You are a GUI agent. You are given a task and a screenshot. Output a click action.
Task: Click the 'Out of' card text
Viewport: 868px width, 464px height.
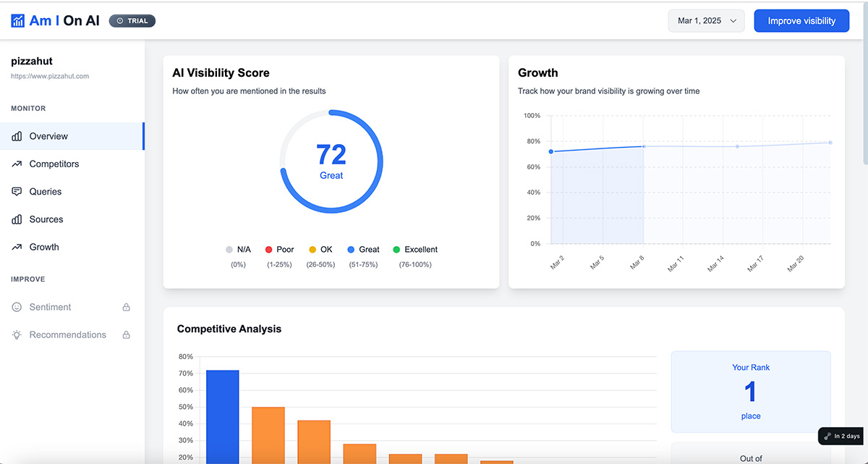click(x=751, y=458)
